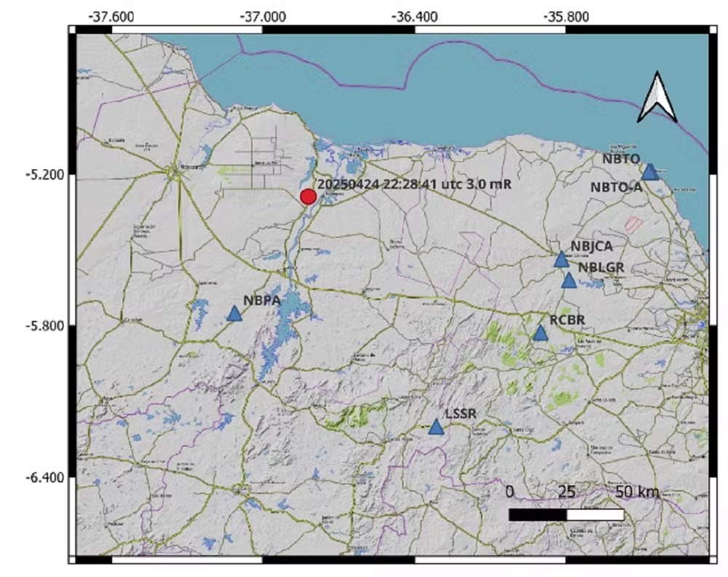Image resolution: width=728 pixels, height=577 pixels.
Task: Click the RCBR station triangle
Action: point(540,333)
